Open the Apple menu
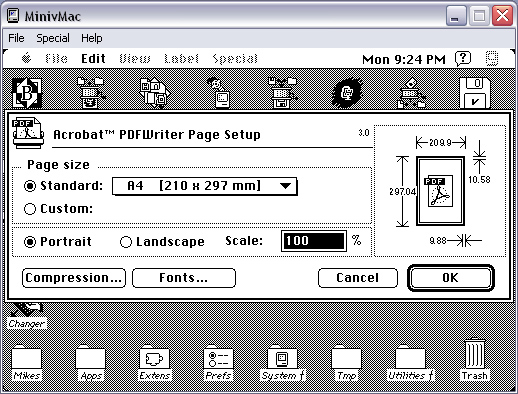Image resolution: width=518 pixels, height=394 pixels. [27, 59]
